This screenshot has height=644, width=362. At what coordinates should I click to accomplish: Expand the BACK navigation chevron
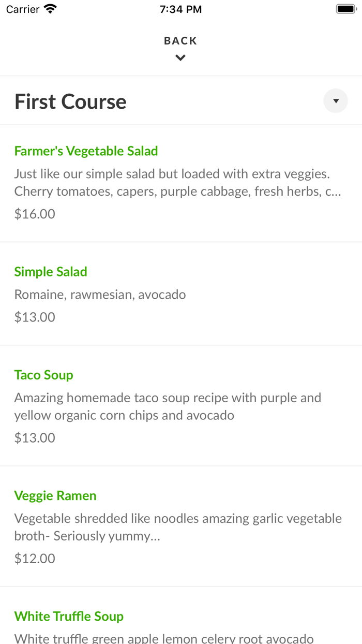(x=180, y=57)
